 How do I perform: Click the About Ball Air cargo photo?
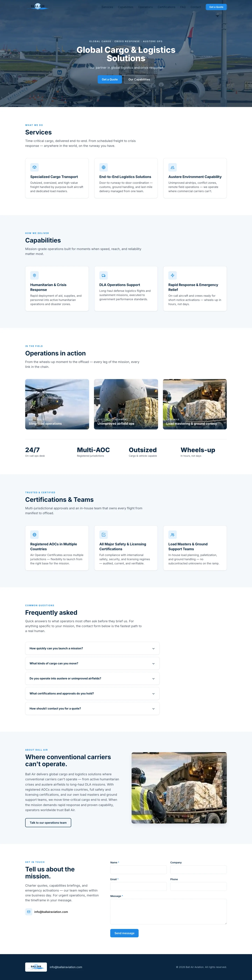point(179,787)
